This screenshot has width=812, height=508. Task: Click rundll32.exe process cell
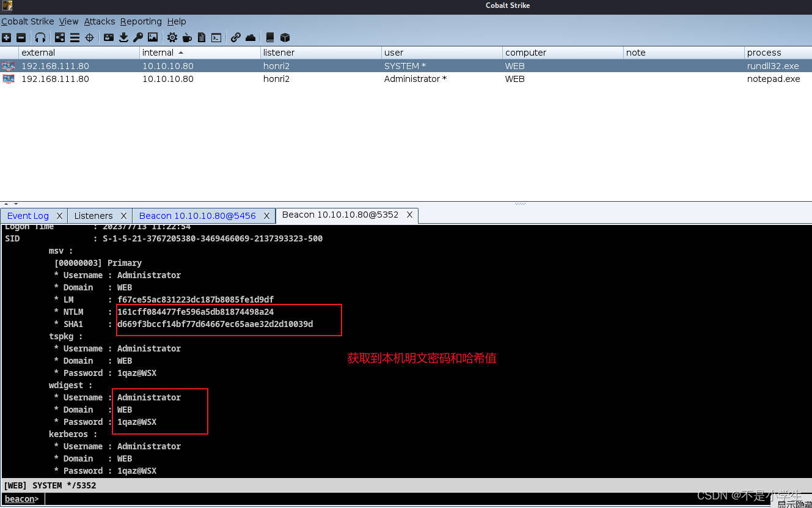pyautogui.click(x=773, y=66)
